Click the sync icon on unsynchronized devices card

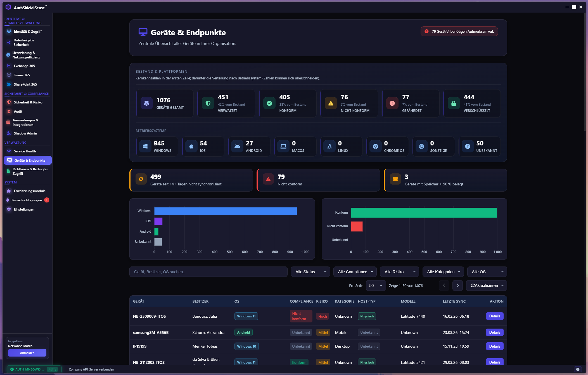coord(141,179)
